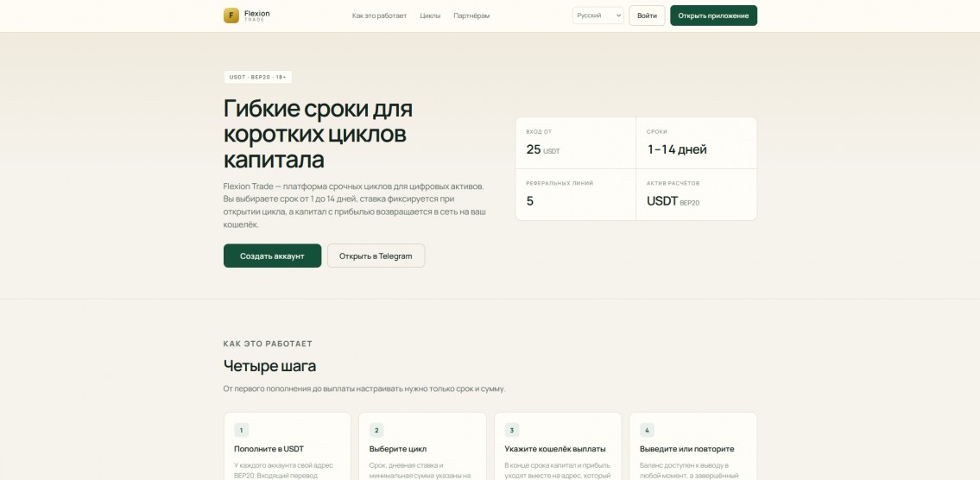
Task: Click the Создать аккаунт button
Action: point(273,256)
